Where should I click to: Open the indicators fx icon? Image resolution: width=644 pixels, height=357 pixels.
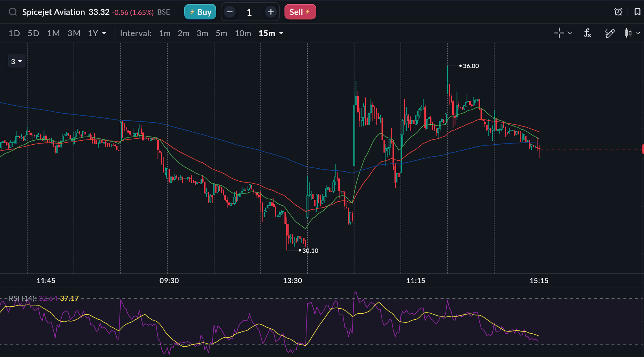click(x=587, y=33)
